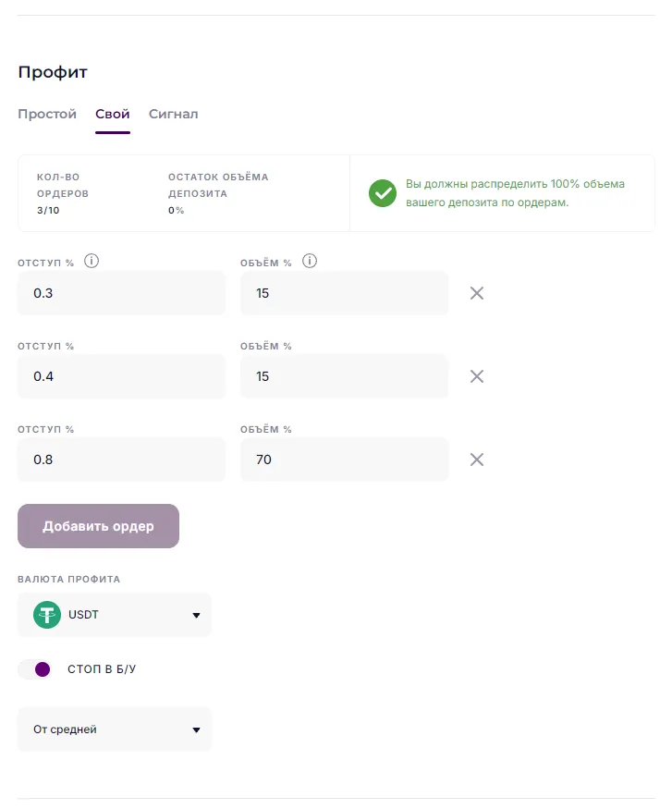The image size is (672, 809).
Task: Toggle the СТОП В Б/У switch
Action: 34,669
